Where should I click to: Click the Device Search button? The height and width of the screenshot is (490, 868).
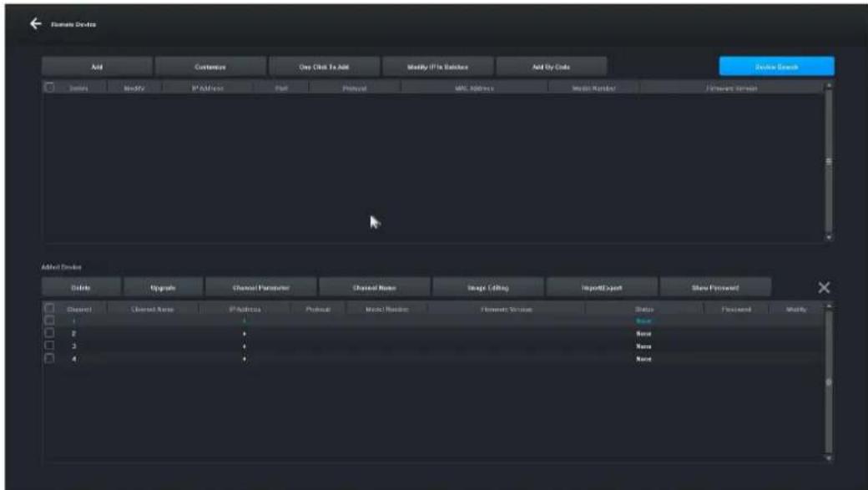(x=777, y=67)
